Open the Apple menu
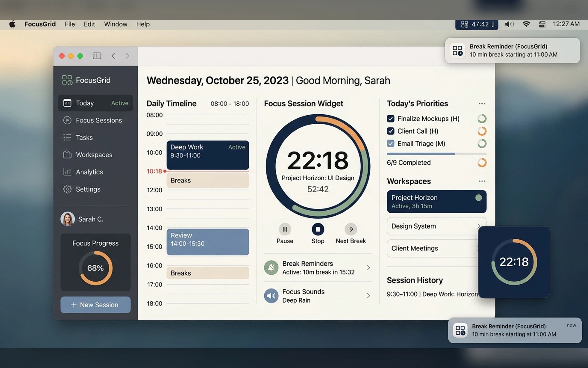Viewport: 588px width, 368px height. pos(12,24)
